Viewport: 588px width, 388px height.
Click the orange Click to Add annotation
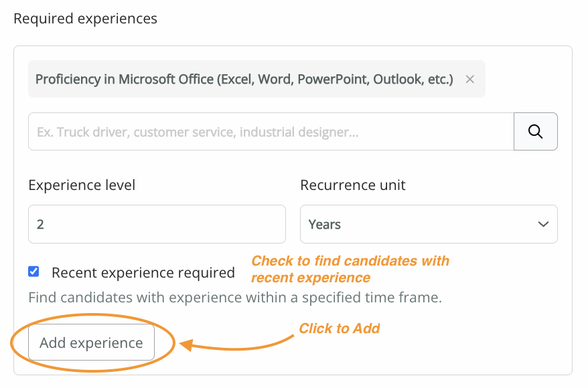pos(339,328)
